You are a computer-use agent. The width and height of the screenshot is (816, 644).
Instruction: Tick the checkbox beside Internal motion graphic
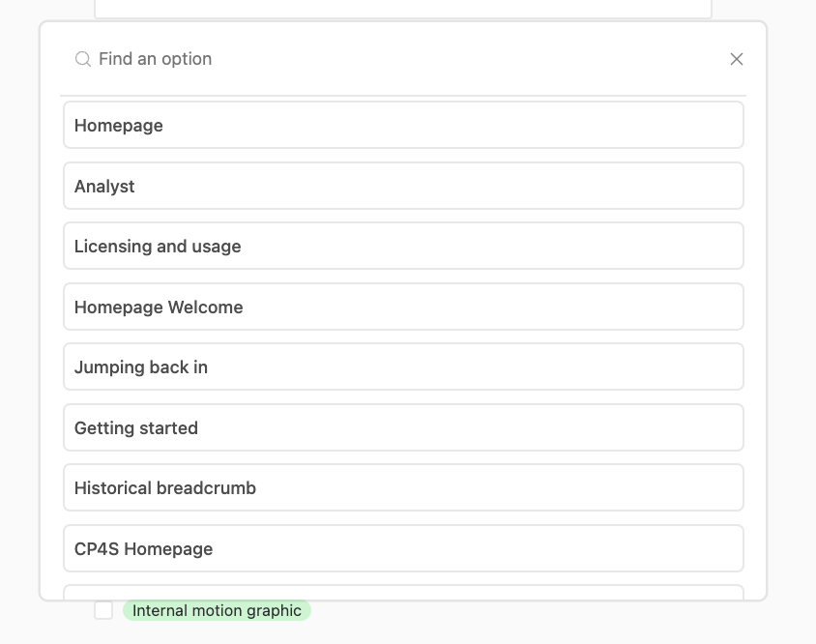tap(103, 610)
